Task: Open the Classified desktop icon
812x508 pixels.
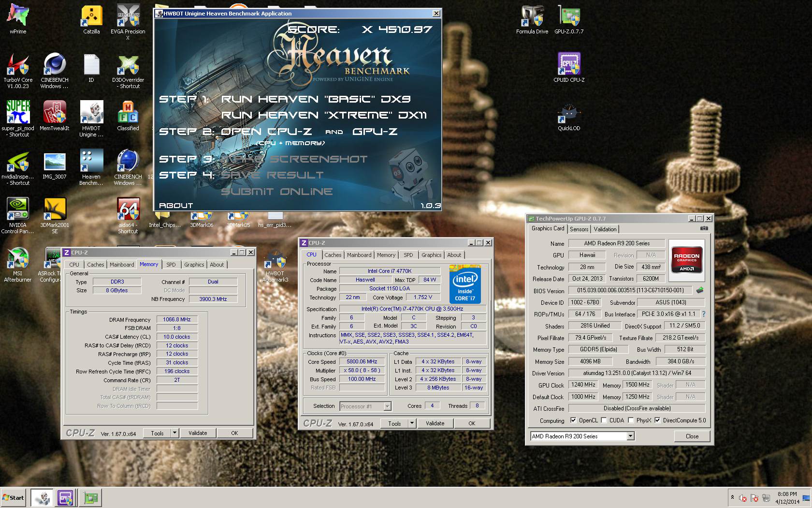Action: coord(128,116)
